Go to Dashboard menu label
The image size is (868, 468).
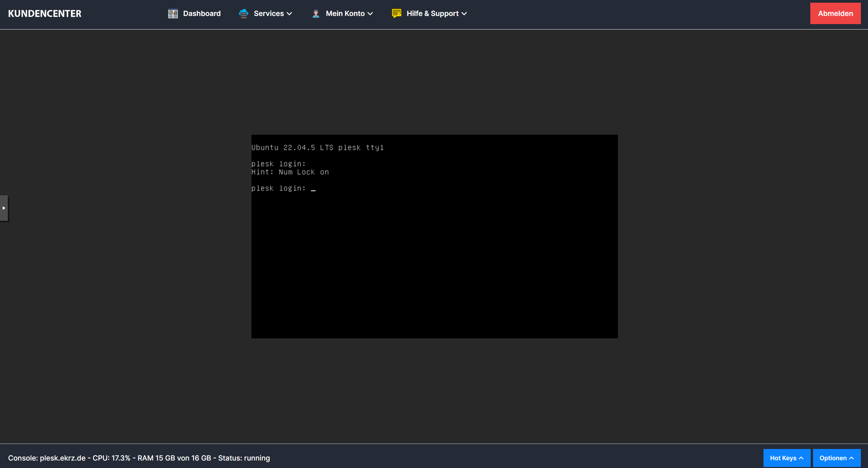(202, 14)
